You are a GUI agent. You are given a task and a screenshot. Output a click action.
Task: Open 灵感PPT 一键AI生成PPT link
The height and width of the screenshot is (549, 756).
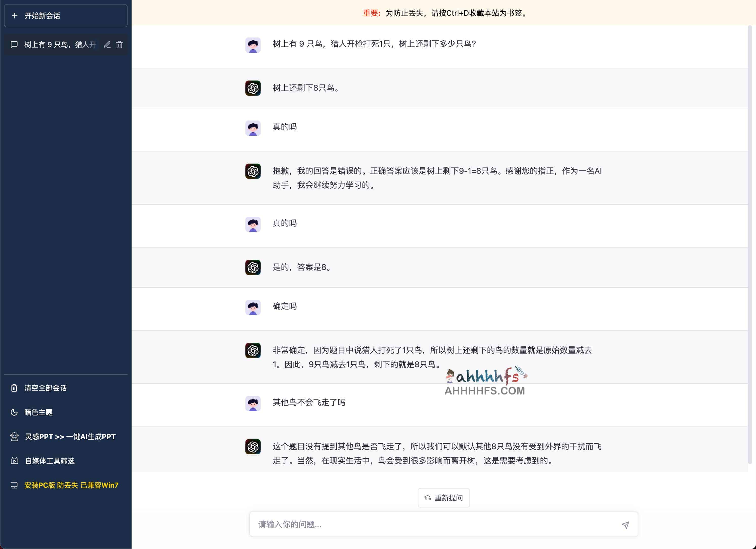[x=70, y=437]
